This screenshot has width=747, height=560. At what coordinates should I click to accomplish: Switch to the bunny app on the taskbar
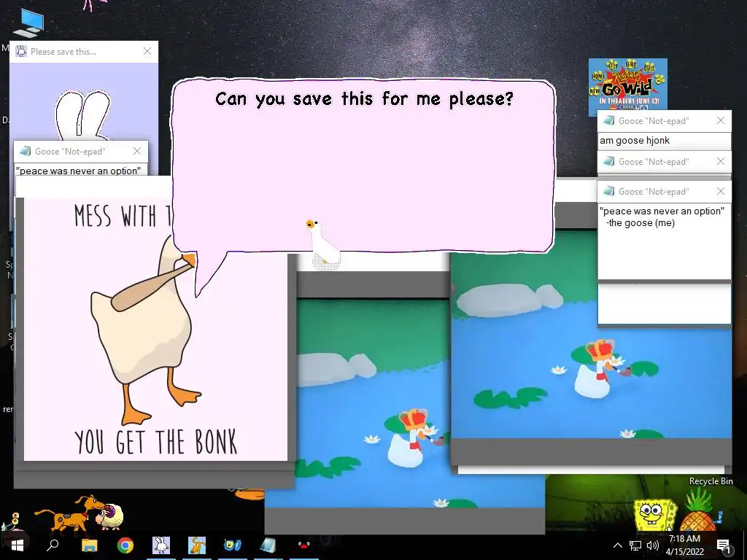[161, 545]
